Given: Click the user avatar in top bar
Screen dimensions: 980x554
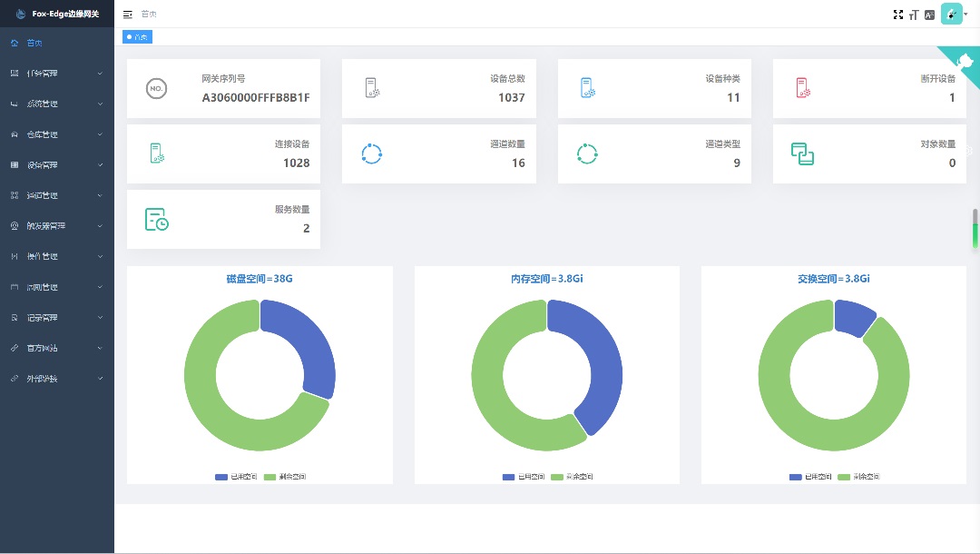Looking at the screenshot, I should tap(951, 14).
